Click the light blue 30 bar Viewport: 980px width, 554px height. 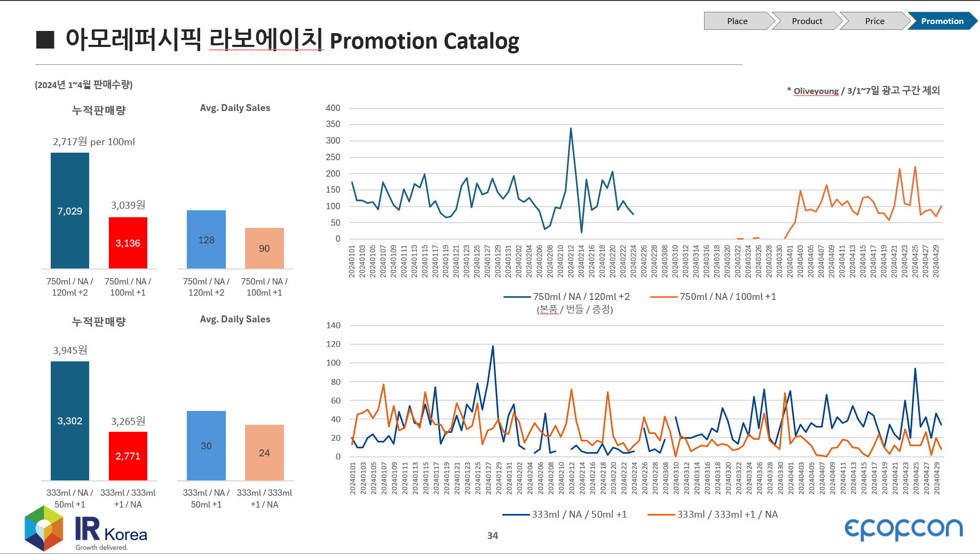[206, 446]
